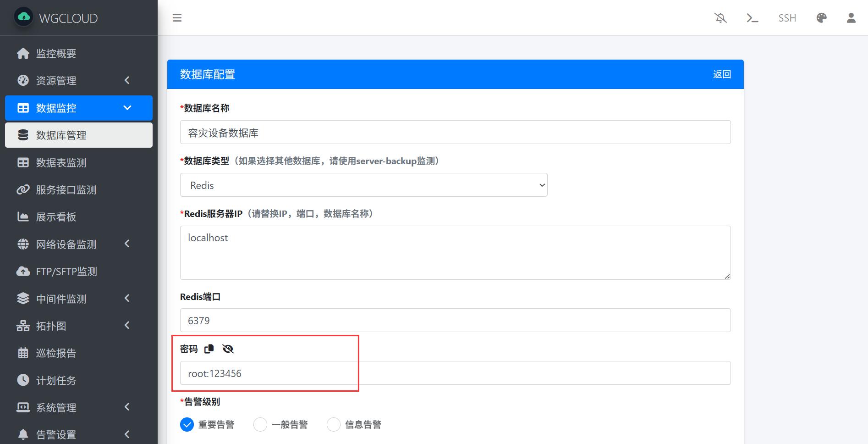Open the 数据表监测 menu item
The height and width of the screenshot is (444, 868).
[x=79, y=162]
